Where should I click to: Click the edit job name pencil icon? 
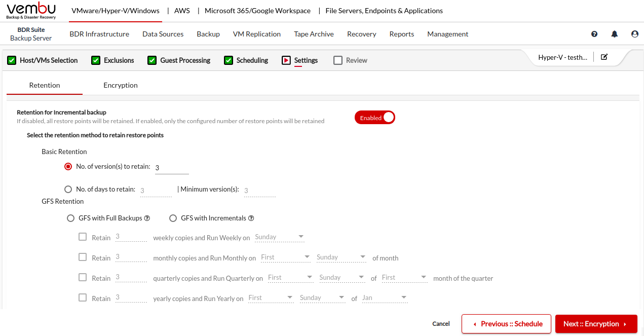click(x=604, y=57)
